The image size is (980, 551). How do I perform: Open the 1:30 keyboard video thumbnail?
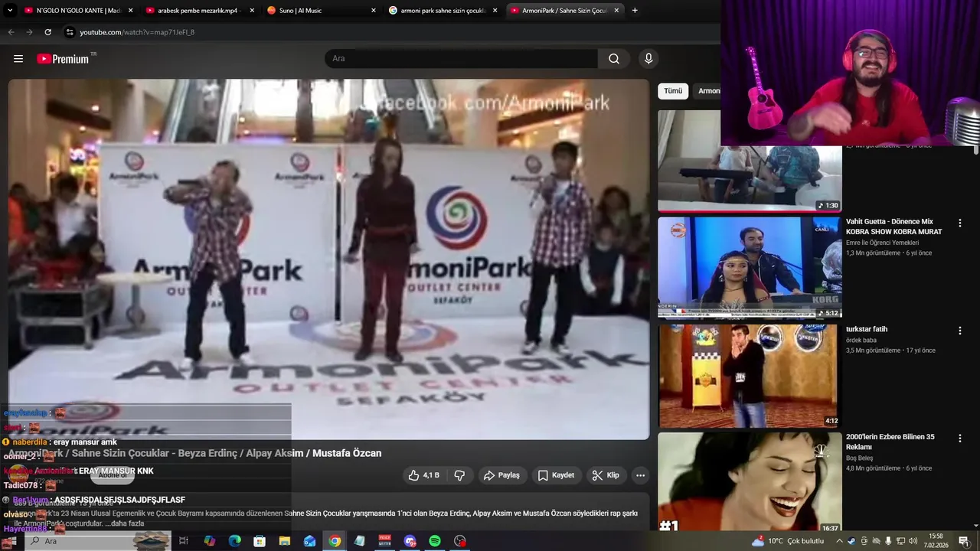coord(749,161)
